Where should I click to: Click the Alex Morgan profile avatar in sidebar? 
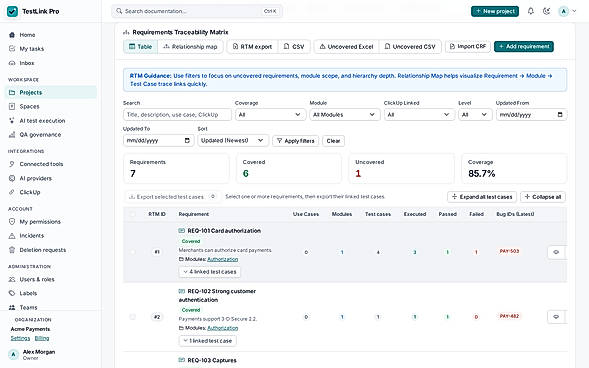pos(14,354)
